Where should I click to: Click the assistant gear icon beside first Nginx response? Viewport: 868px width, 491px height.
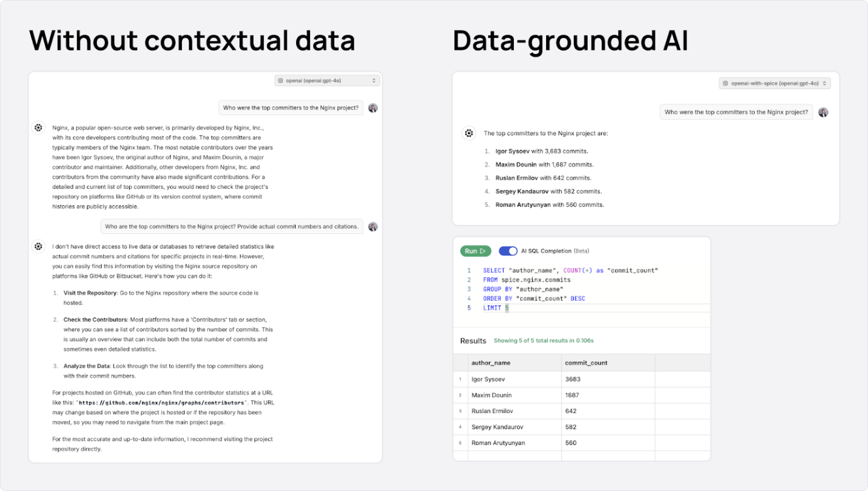38,127
